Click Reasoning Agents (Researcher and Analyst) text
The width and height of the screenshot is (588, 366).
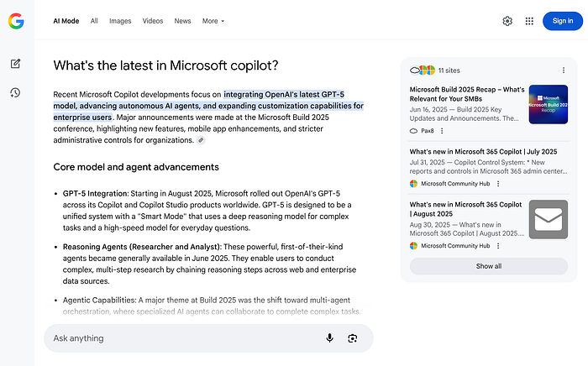[x=142, y=247]
